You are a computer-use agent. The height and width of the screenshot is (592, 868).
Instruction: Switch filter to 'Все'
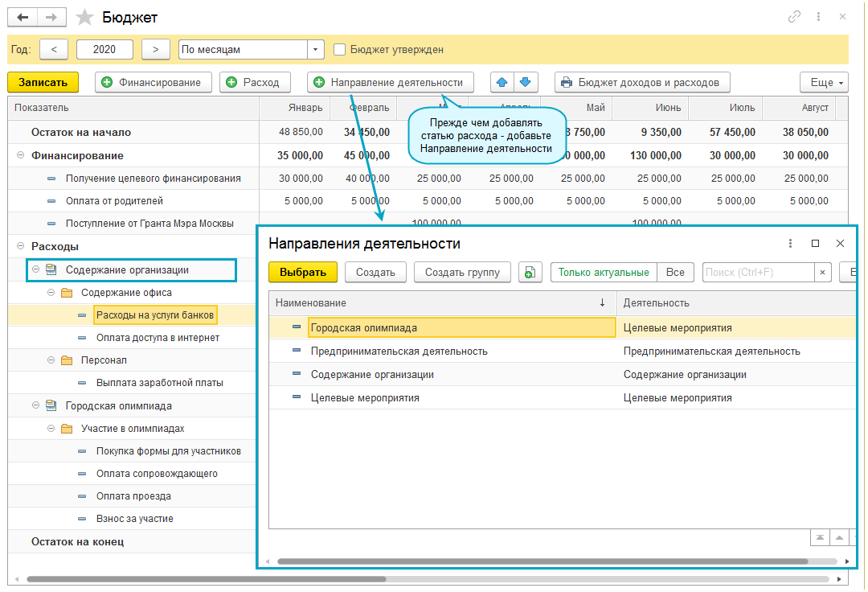[x=675, y=273]
